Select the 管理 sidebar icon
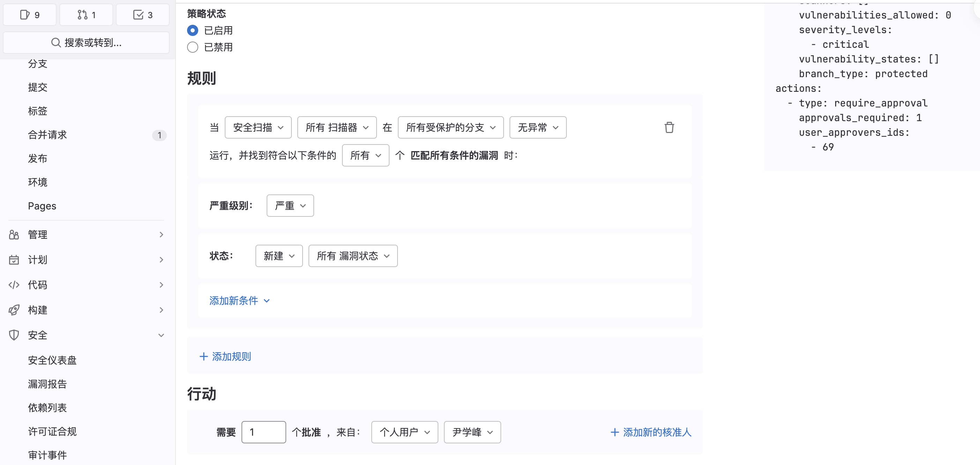The height and width of the screenshot is (465, 980). (14, 234)
